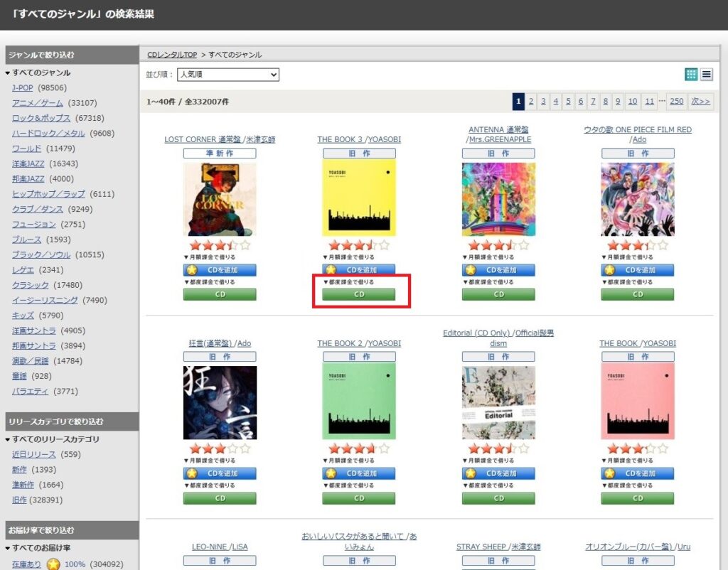Image resolution: width=728 pixels, height=570 pixels.
Task: Jump to last results page 250
Action: [677, 101]
